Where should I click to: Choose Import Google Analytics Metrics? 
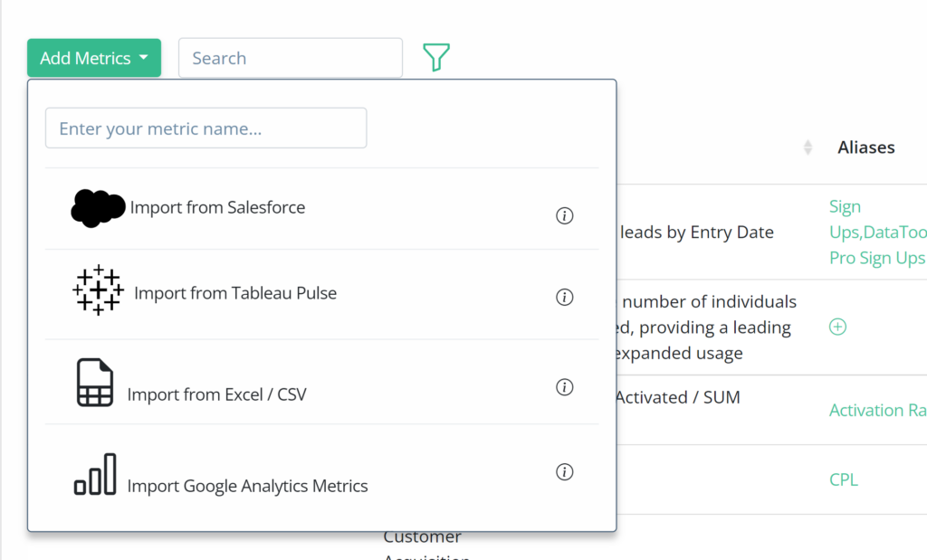tap(247, 486)
